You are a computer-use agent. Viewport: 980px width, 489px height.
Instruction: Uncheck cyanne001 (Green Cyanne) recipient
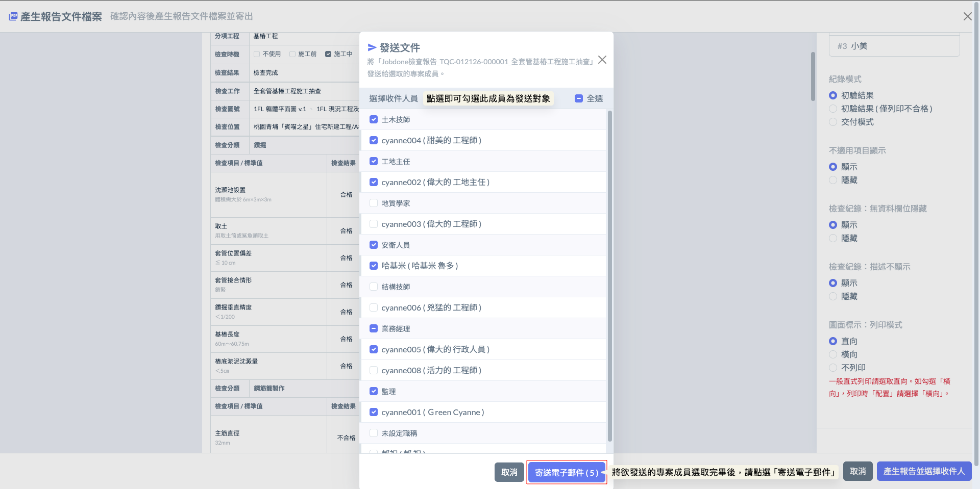374,412
